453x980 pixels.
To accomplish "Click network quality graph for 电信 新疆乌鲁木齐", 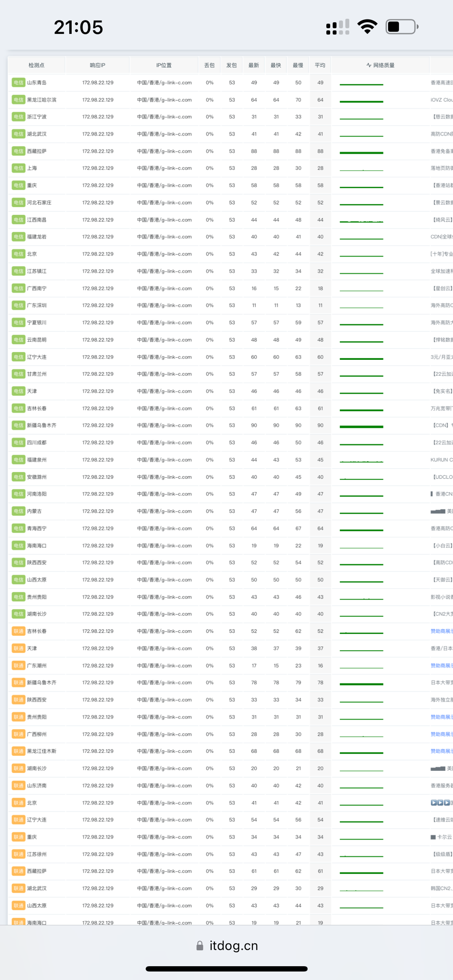I will 361,426.
